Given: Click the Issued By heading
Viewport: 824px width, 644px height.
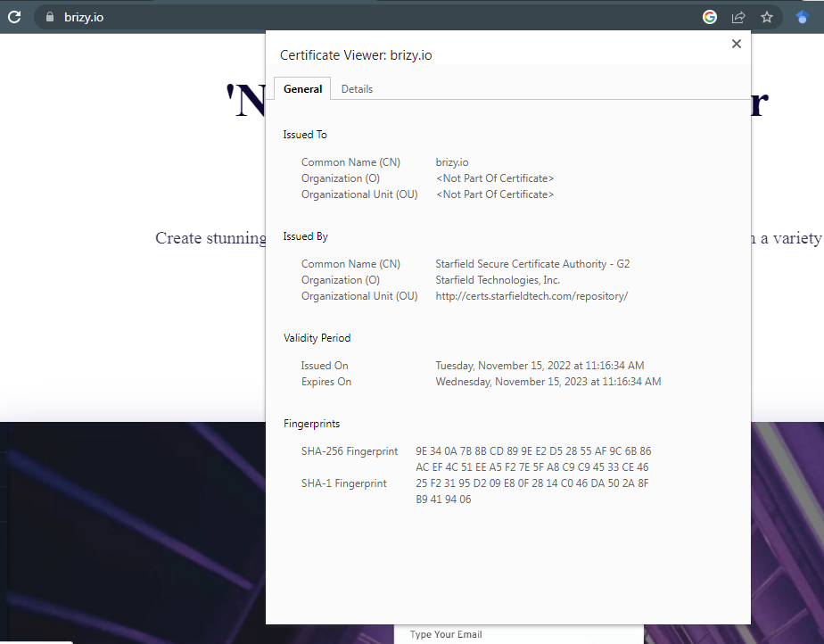Looking at the screenshot, I should tap(305, 236).
